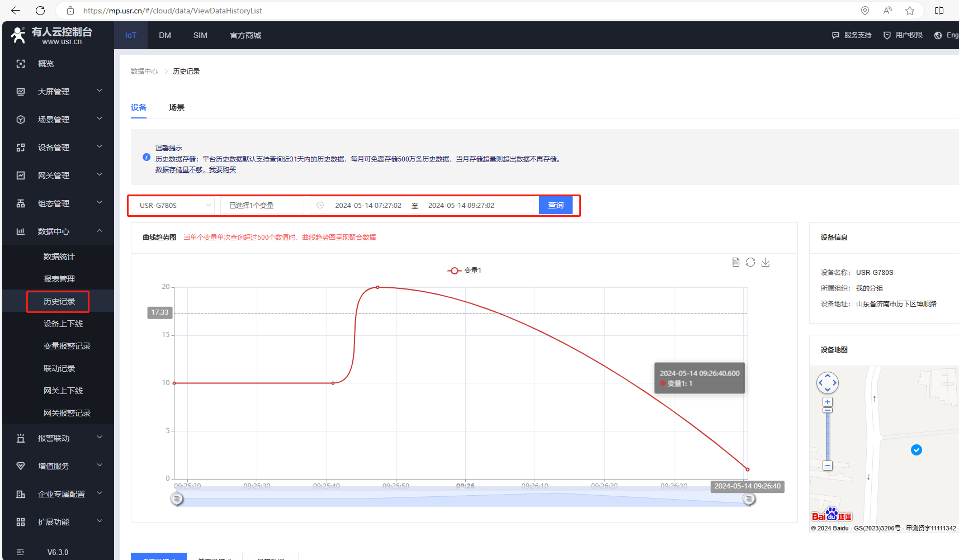Image resolution: width=959 pixels, height=560 pixels.
Task: Switch to the 场景 tab
Action: (x=177, y=107)
